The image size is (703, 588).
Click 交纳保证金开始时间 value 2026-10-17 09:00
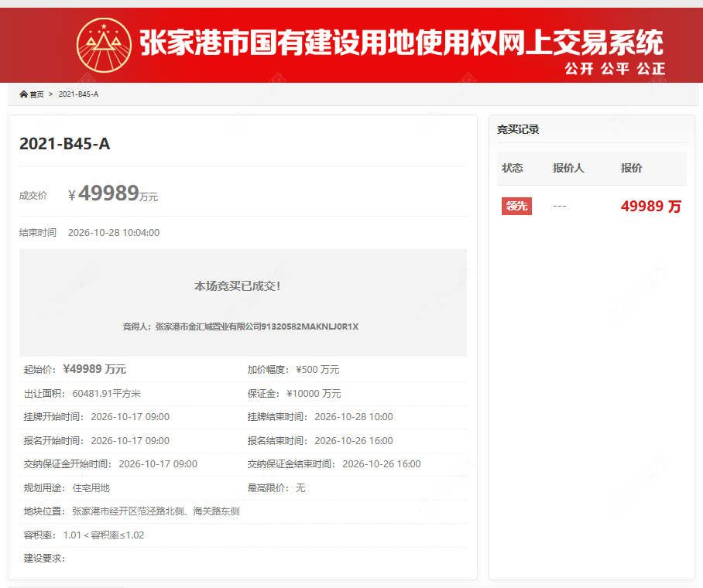coord(158,464)
